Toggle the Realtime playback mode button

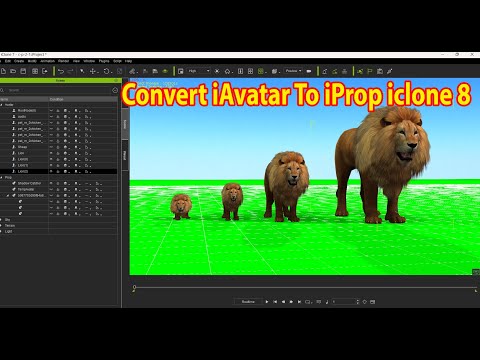coord(248,302)
